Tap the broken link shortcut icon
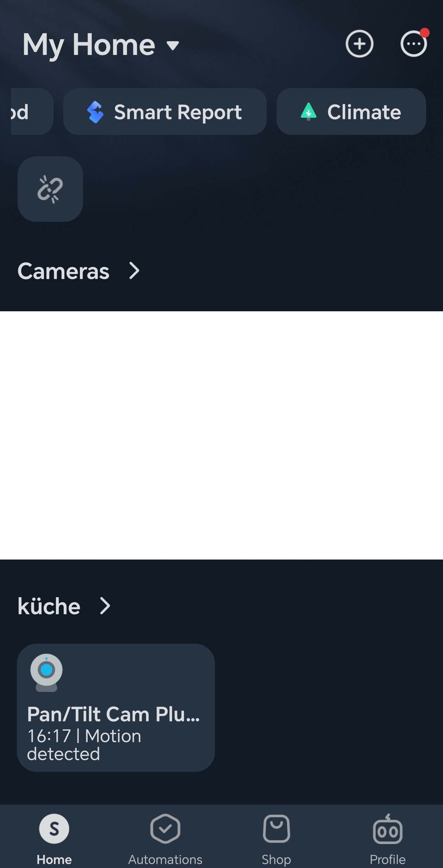Screen dimensions: 443x868 tap(50, 189)
